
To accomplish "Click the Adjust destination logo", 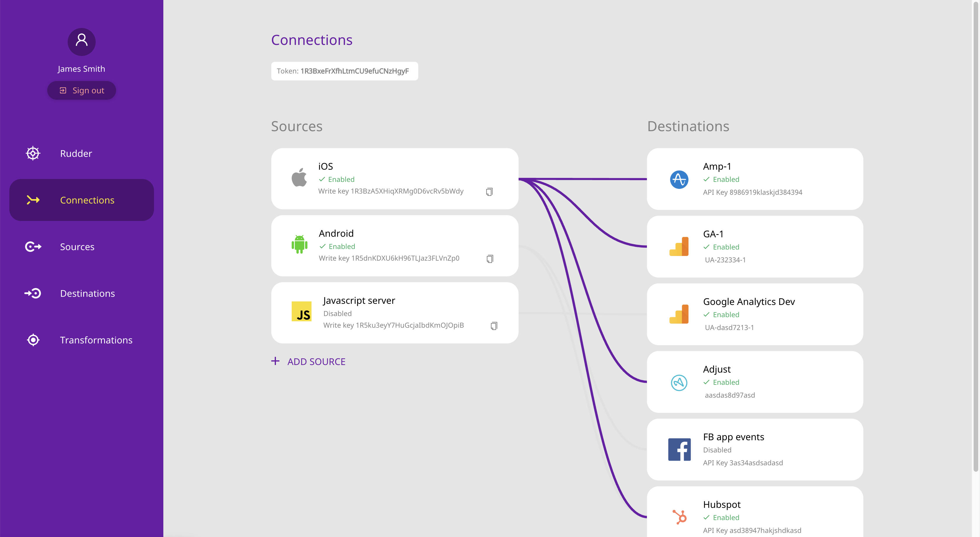I will (x=679, y=382).
